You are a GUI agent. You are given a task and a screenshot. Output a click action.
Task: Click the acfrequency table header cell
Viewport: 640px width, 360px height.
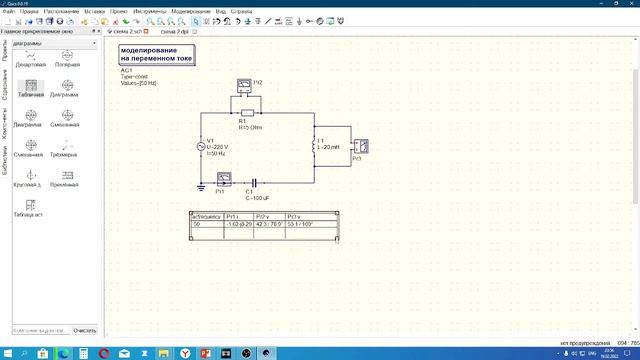[207, 217]
